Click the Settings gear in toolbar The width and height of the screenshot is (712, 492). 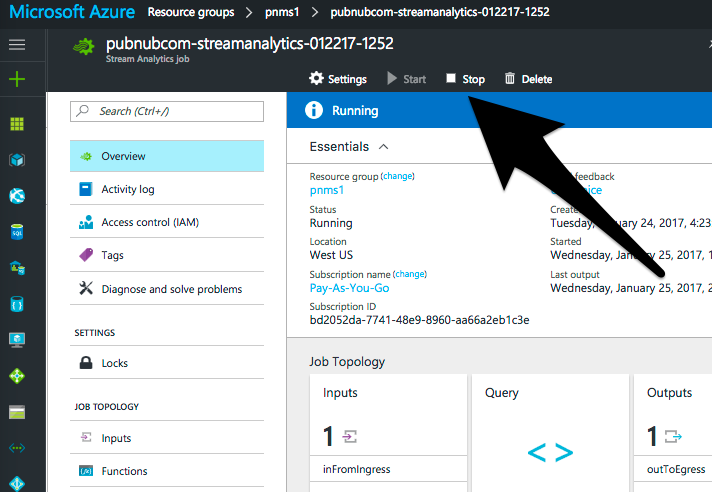coord(338,79)
